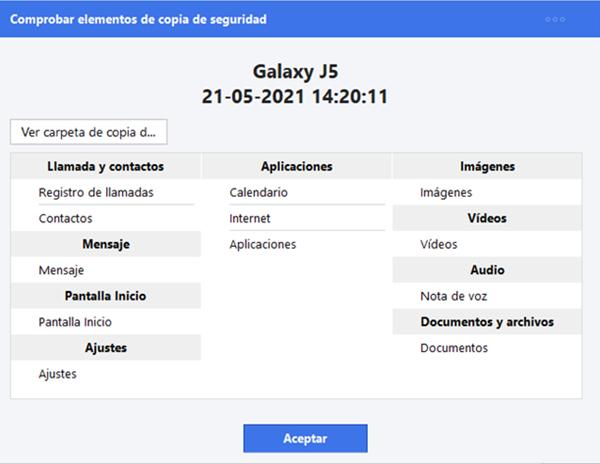
Task: Select the Pantalla Inicio list item
Action: [x=75, y=322]
